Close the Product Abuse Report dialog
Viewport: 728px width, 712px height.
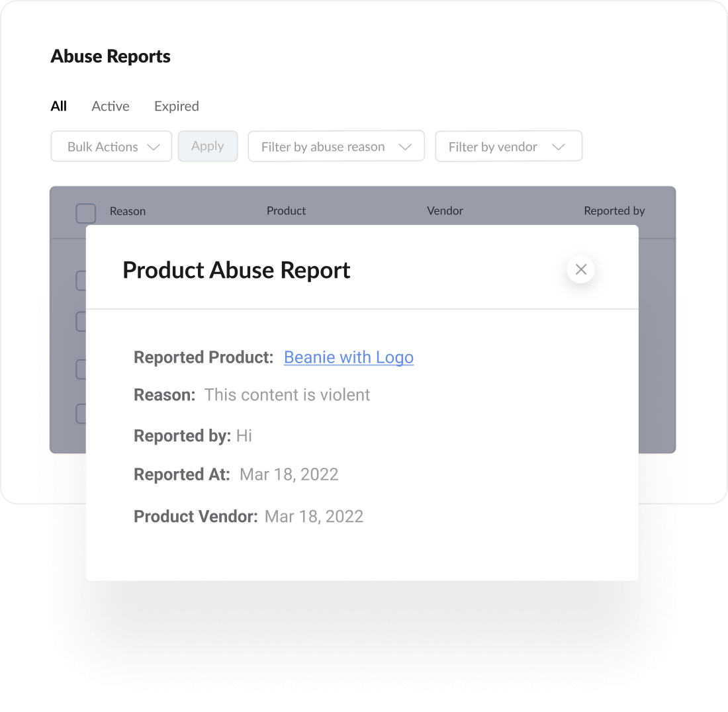pyautogui.click(x=580, y=269)
